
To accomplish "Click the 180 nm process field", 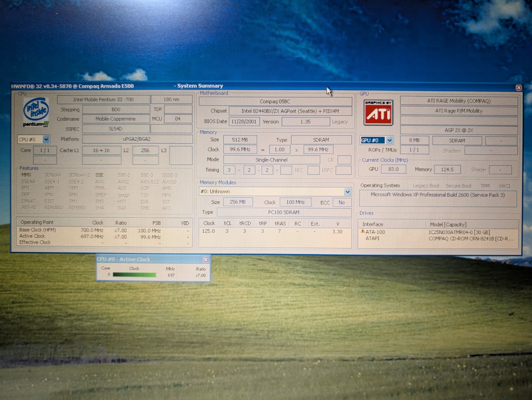I will [x=172, y=99].
